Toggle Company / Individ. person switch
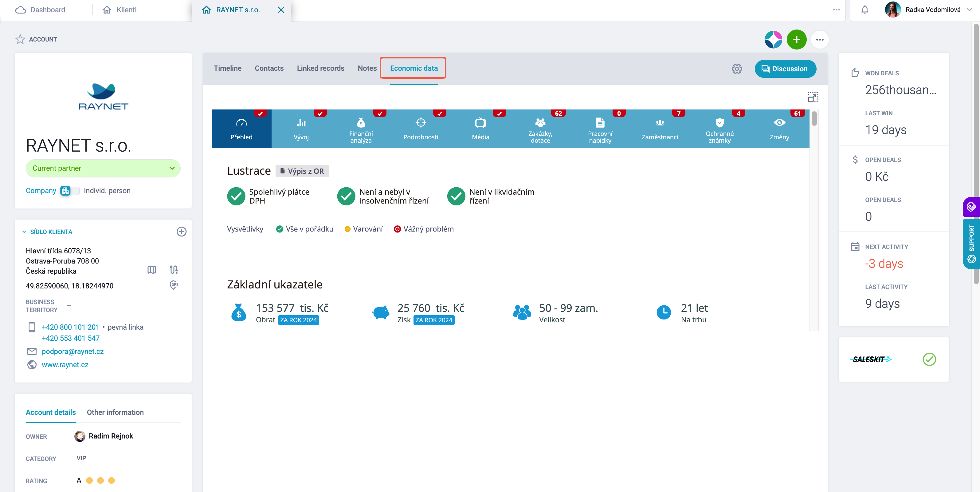This screenshot has width=980, height=492. [70, 191]
